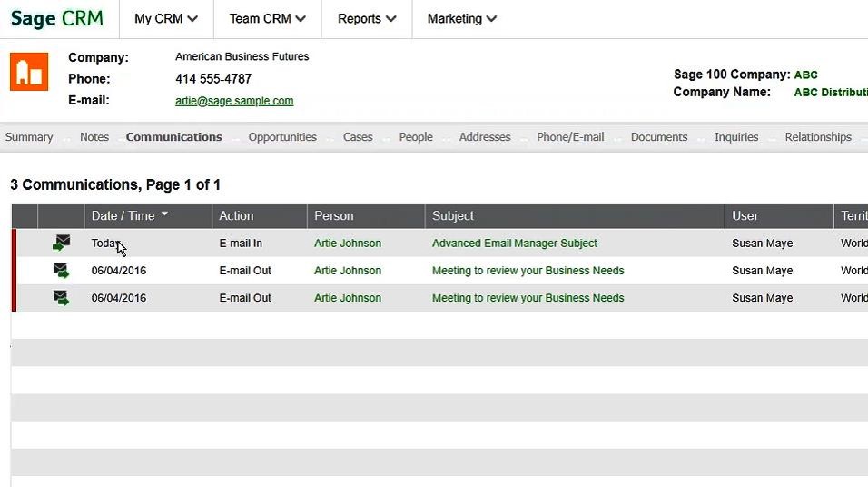Sort by the Person column header

tap(334, 215)
